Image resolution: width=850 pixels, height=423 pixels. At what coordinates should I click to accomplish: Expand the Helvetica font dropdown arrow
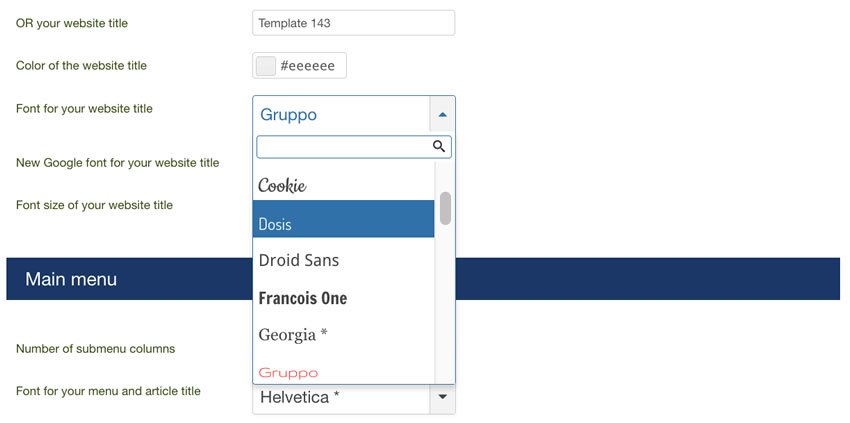pyautogui.click(x=442, y=397)
